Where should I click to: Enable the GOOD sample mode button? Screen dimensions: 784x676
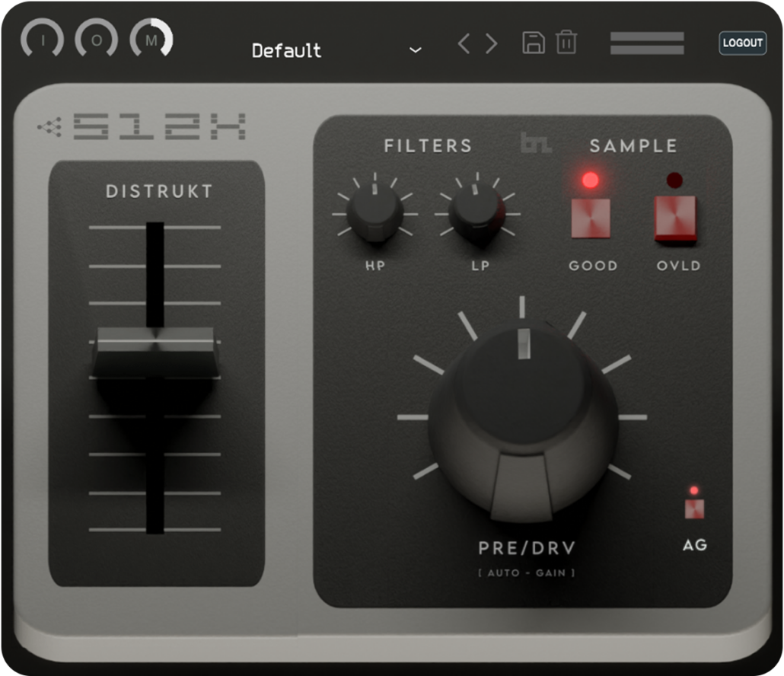(x=591, y=218)
